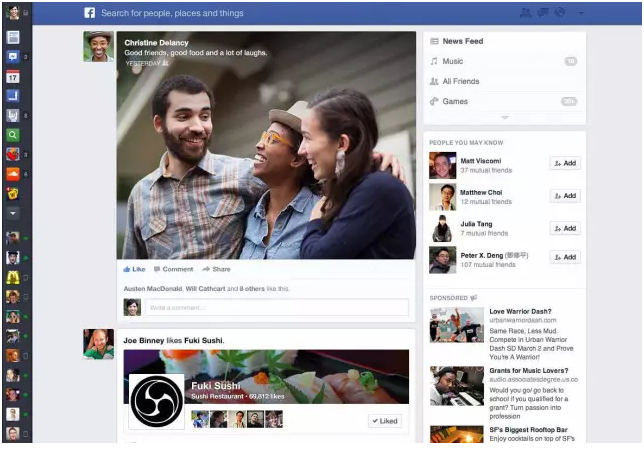Click the Fuki Sushi page logo thumbnail
This screenshot has height=463, width=644.
(156, 401)
